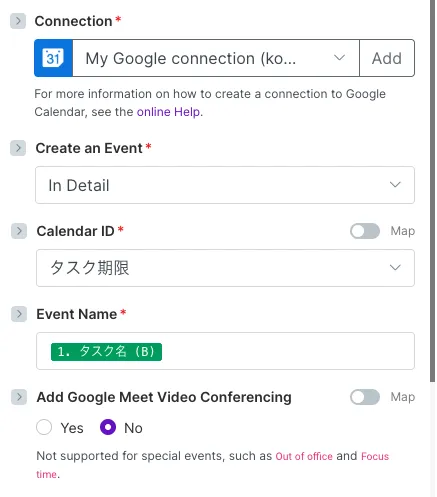Open the In Detail dropdown
Screen dimensions: 437x497
pyautogui.click(x=225, y=185)
